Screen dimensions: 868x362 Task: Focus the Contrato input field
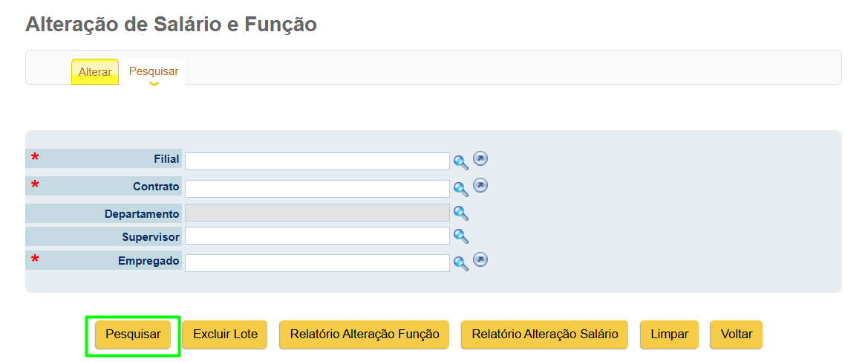(317, 189)
